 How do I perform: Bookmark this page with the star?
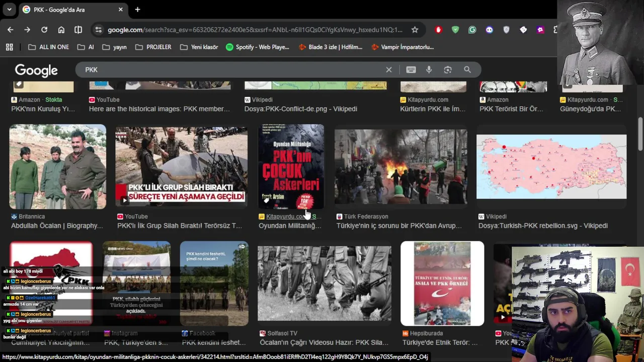(415, 30)
